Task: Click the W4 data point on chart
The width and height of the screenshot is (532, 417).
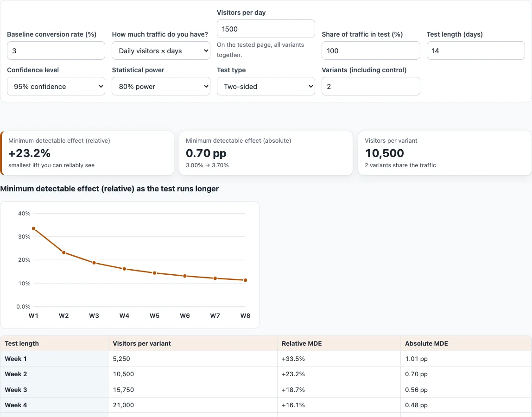Action: [x=124, y=269]
